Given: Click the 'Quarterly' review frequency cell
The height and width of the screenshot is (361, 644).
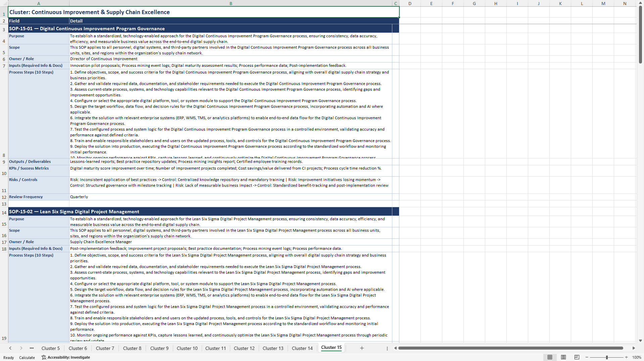Looking at the screenshot, I should pyautogui.click(x=231, y=197).
